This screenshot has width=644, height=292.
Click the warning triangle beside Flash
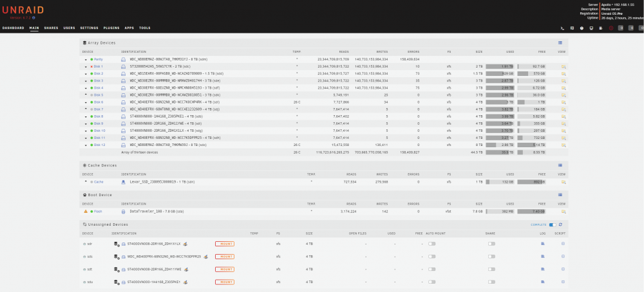tap(86, 212)
